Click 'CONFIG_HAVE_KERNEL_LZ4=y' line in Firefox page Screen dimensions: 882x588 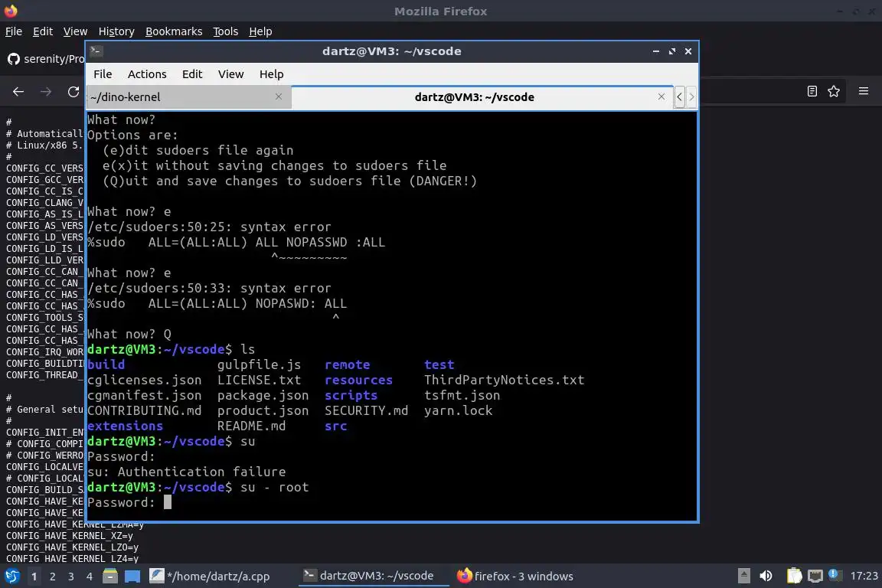[x=72, y=559]
